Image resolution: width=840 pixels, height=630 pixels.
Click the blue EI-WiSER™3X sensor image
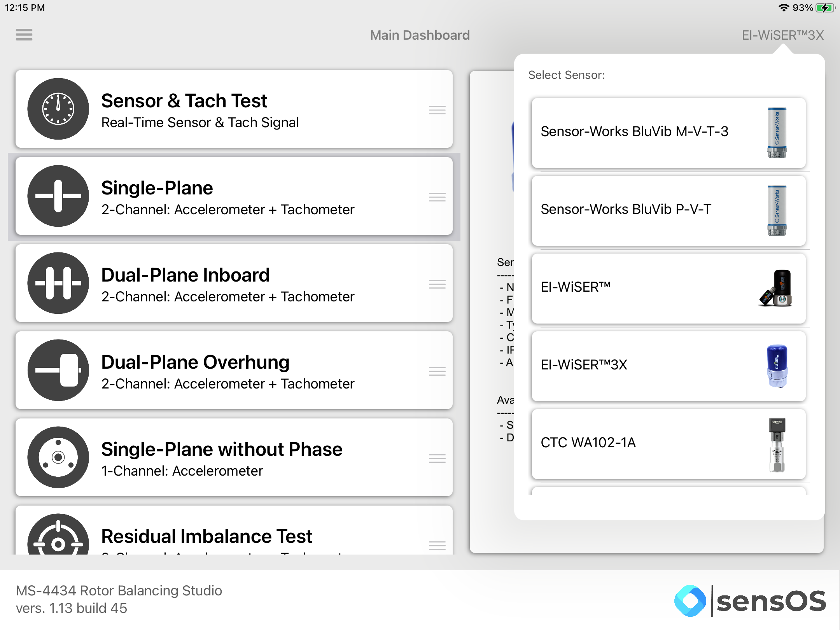777,366
